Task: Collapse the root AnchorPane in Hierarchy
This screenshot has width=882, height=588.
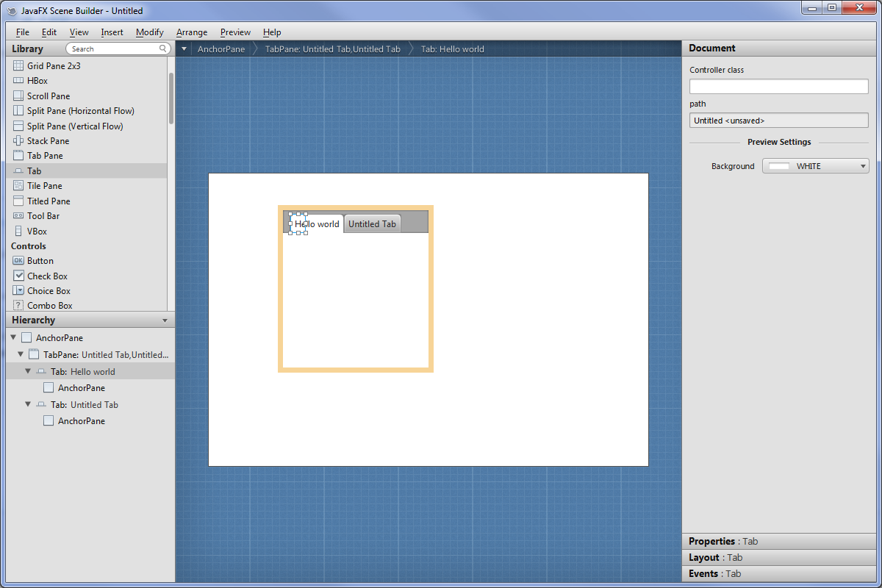Action: (x=13, y=338)
